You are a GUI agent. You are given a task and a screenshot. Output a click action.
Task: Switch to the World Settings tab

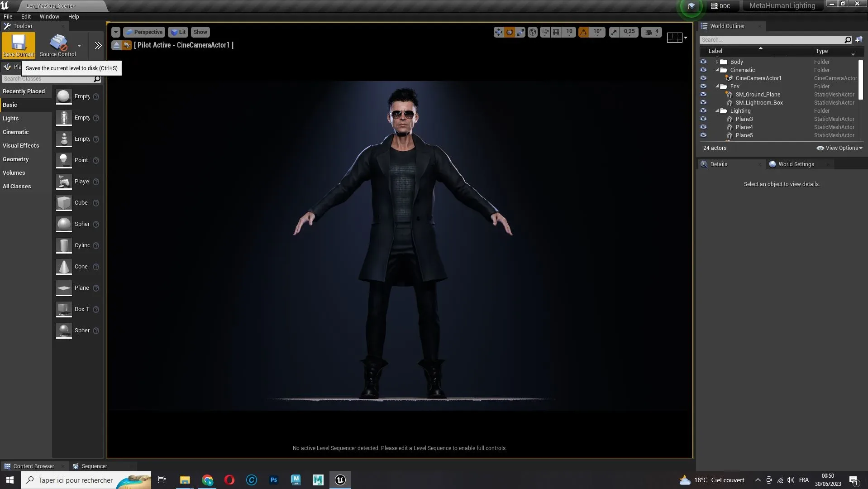796,164
